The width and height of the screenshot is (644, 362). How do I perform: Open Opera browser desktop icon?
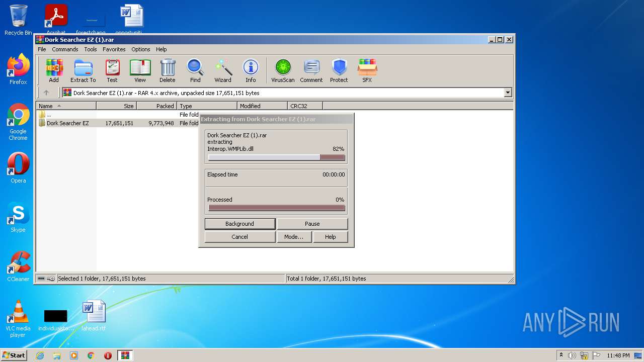pyautogui.click(x=18, y=168)
